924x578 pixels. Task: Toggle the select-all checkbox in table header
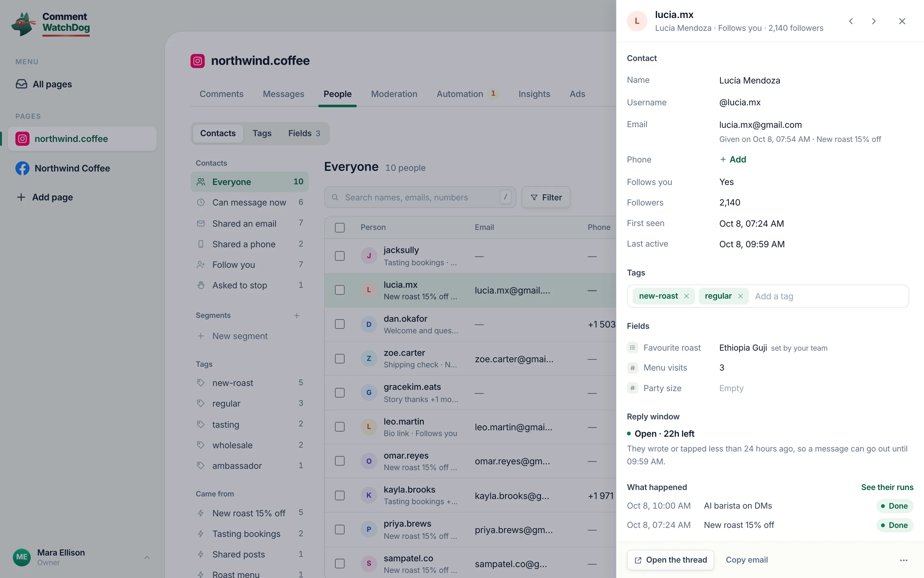pyautogui.click(x=339, y=227)
